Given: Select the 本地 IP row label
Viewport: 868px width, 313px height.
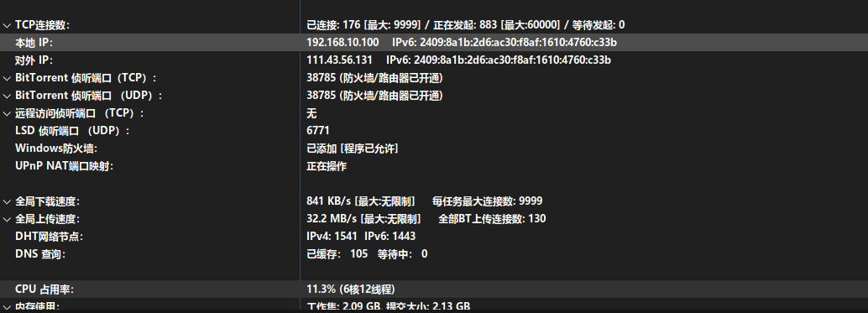Looking at the screenshot, I should [34, 43].
